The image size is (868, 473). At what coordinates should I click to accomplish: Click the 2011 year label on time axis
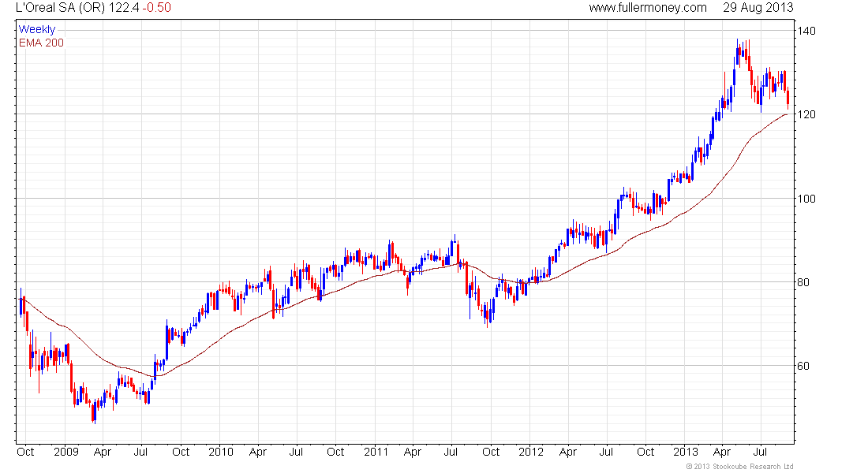[376, 452]
